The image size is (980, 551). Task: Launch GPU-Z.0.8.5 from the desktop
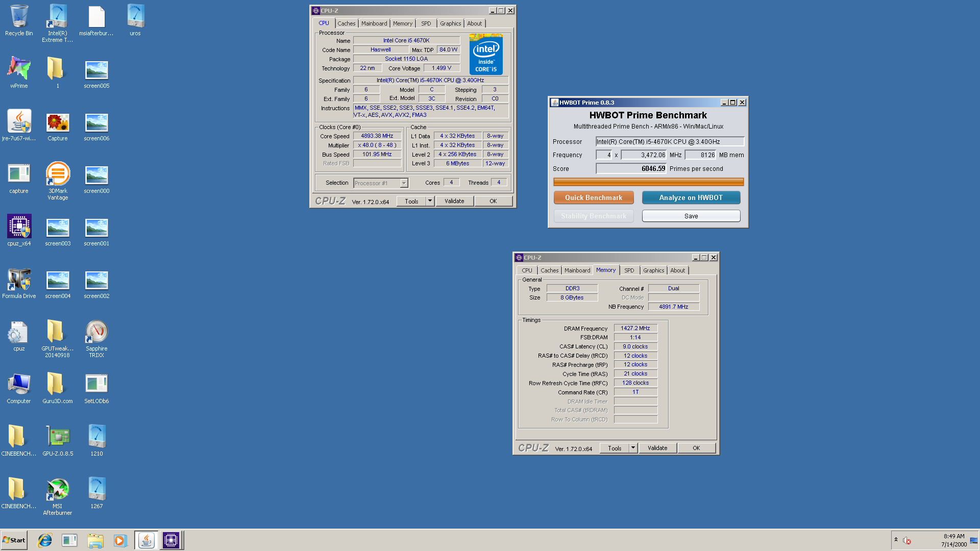pos(58,440)
